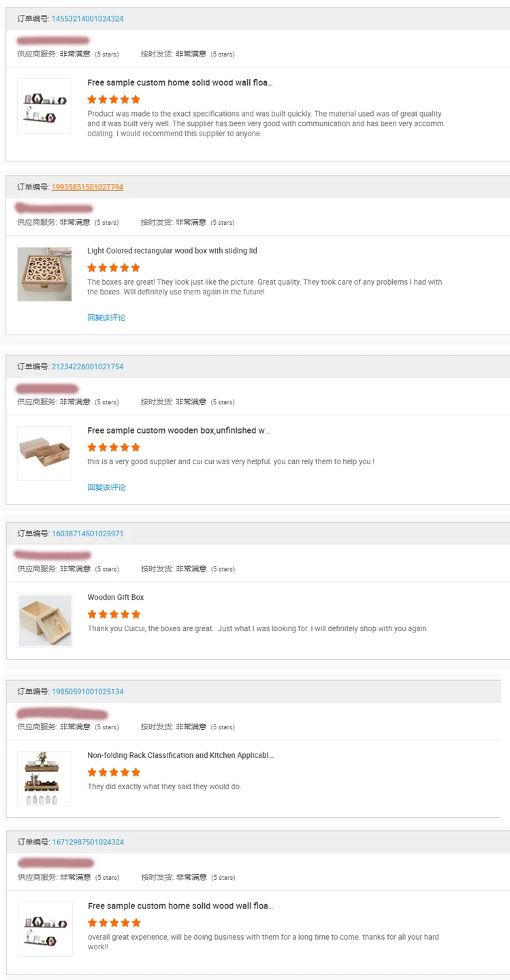Open "Light Colored rectangular wood box" product title
510x980 pixels.
[x=172, y=251]
